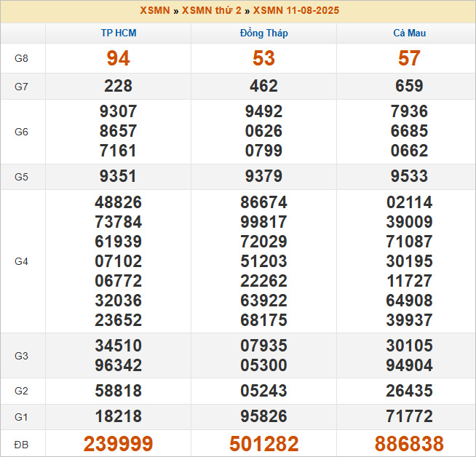Click the Cà Mau special prize 886838

(x=409, y=444)
